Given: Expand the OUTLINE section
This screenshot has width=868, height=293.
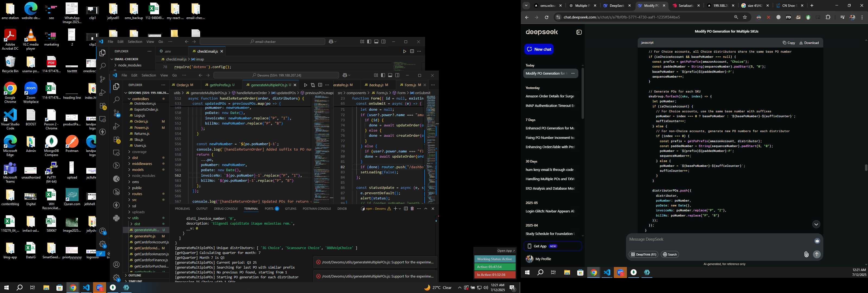Looking at the screenshot, I should coord(146,275).
